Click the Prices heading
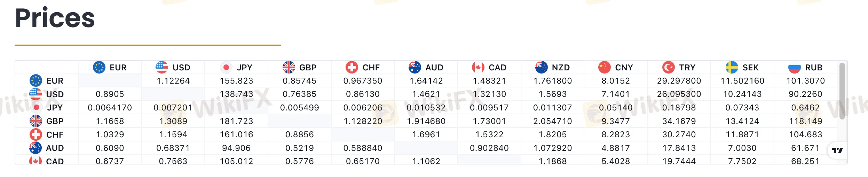 55,18
